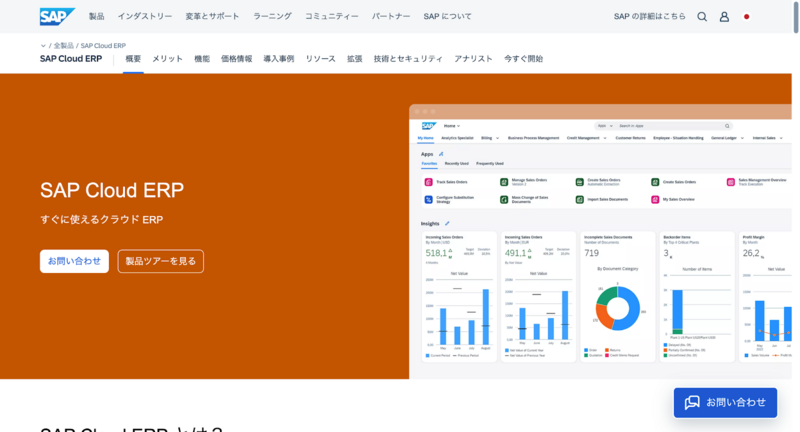800x432 pixels.
Task: Open the user account icon
Action: 724,16
